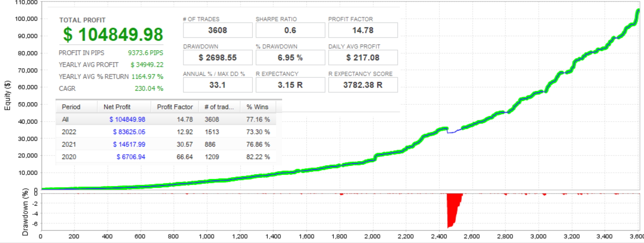Click the R Expectancy Score value box
Viewport: 644px width, 243px height.
pos(363,85)
